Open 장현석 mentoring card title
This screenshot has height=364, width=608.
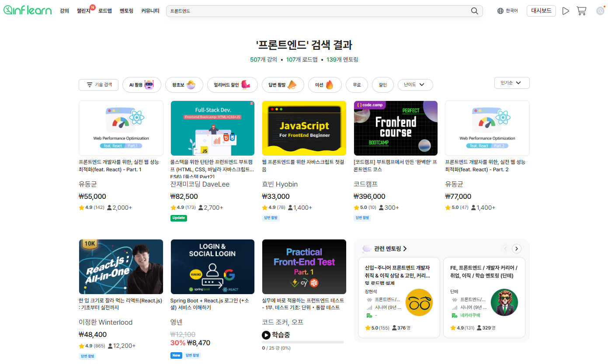tap(397, 275)
